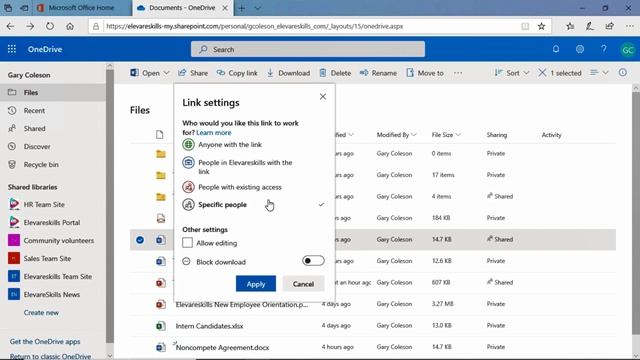Viewport: 640px width, 360px height.
Task: Select the Specific people option
Action: pos(253,204)
